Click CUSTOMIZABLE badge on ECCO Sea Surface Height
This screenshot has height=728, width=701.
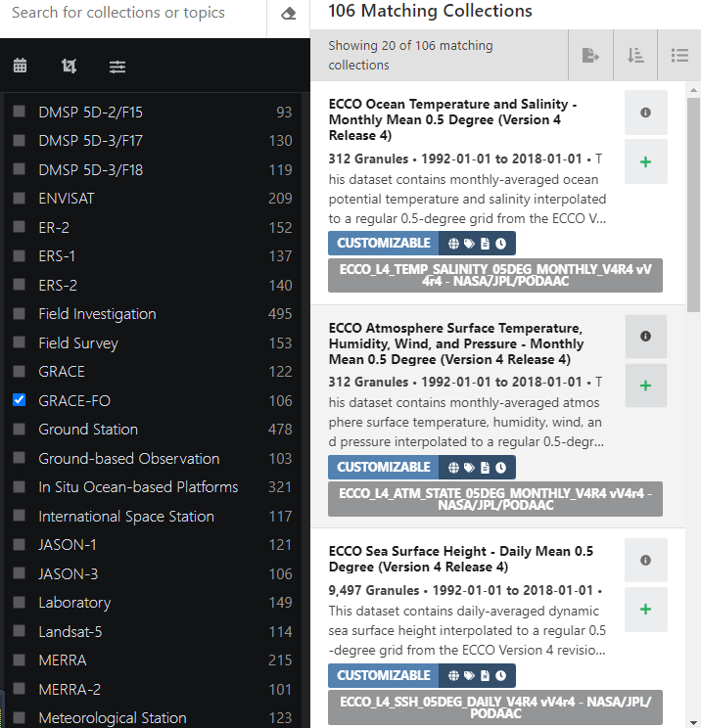click(x=384, y=675)
